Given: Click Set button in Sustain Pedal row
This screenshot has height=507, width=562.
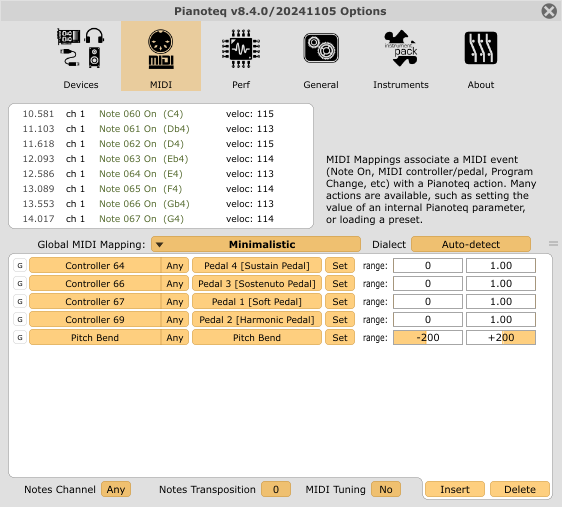Looking at the screenshot, I should pos(340,266).
